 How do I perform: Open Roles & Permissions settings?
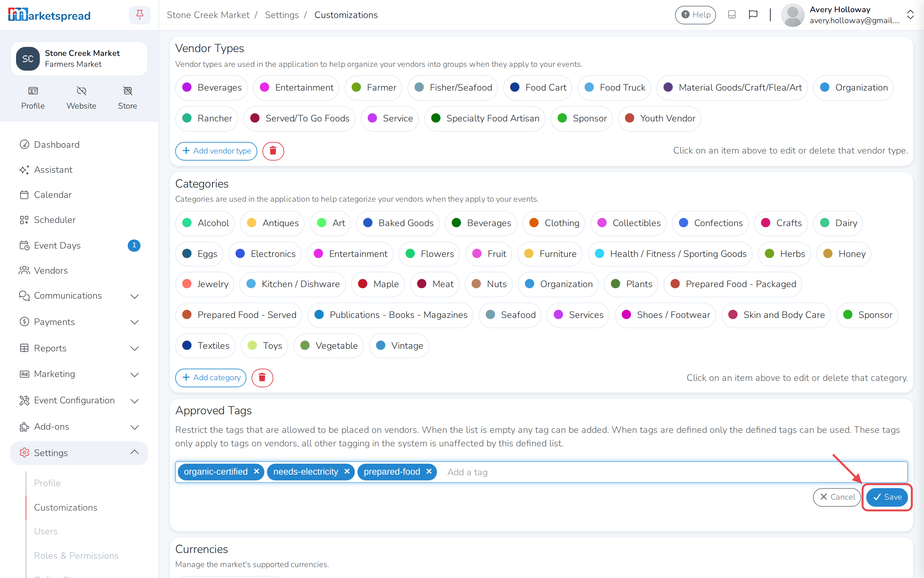(x=76, y=556)
